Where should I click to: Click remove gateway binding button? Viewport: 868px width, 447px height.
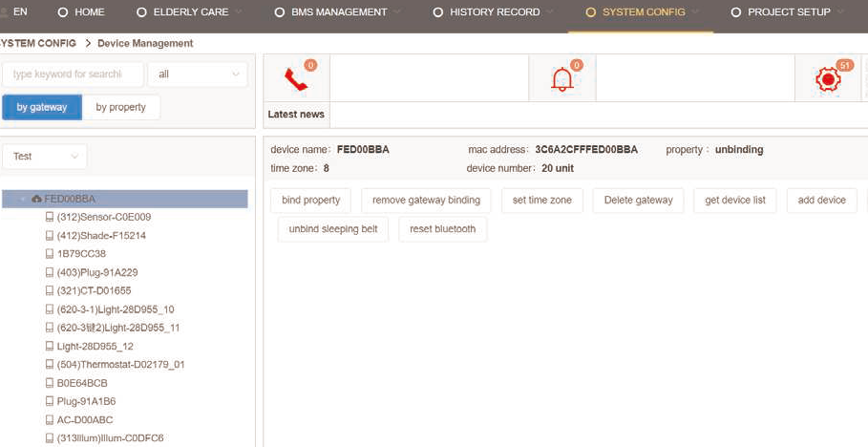pyautogui.click(x=426, y=201)
